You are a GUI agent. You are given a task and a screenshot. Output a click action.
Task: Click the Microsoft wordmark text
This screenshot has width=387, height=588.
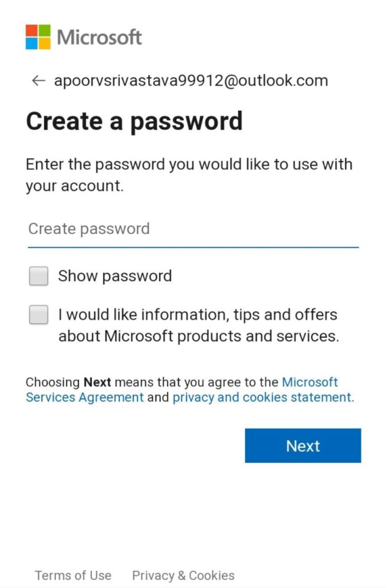pyautogui.click(x=99, y=37)
